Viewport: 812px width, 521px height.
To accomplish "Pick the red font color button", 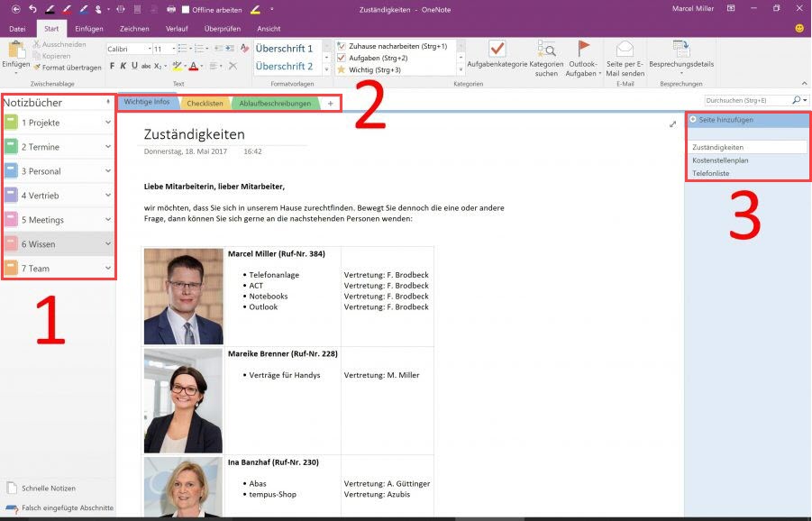I will [x=193, y=66].
